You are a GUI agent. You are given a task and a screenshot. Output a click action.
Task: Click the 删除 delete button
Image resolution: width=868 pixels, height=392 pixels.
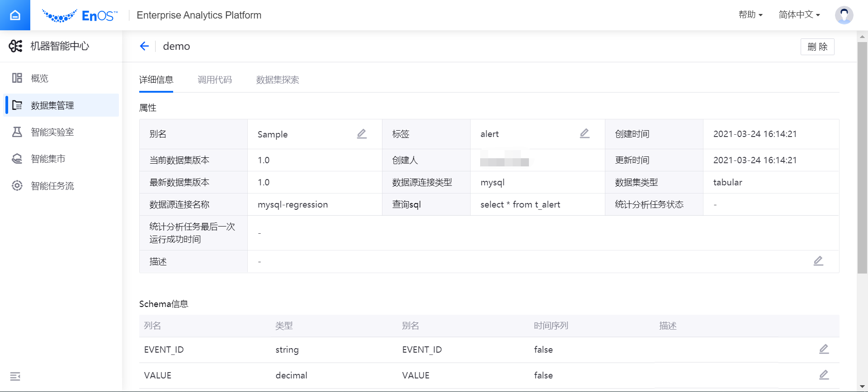[817, 47]
